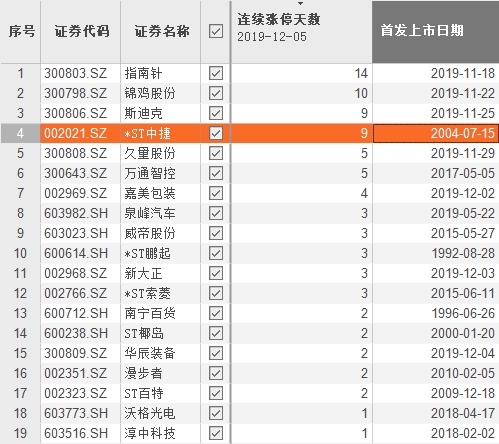The image size is (499, 444).
Task: Click the stock name *ST索菱
Action: [x=147, y=293]
